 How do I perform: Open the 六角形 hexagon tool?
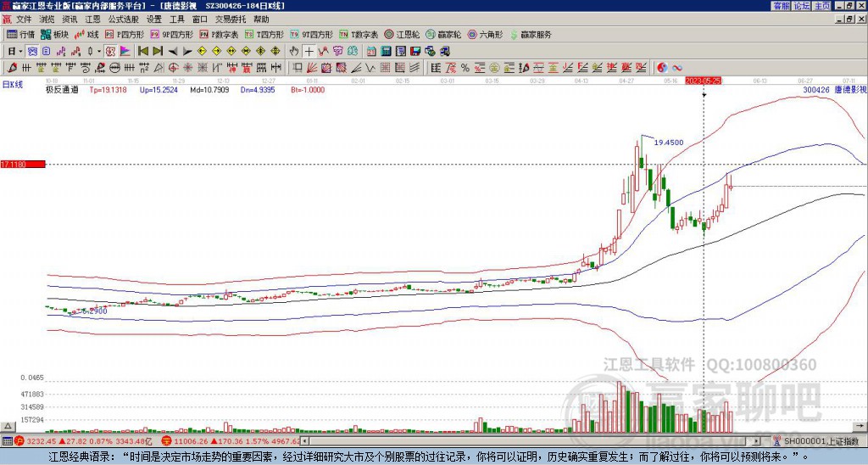(x=485, y=34)
